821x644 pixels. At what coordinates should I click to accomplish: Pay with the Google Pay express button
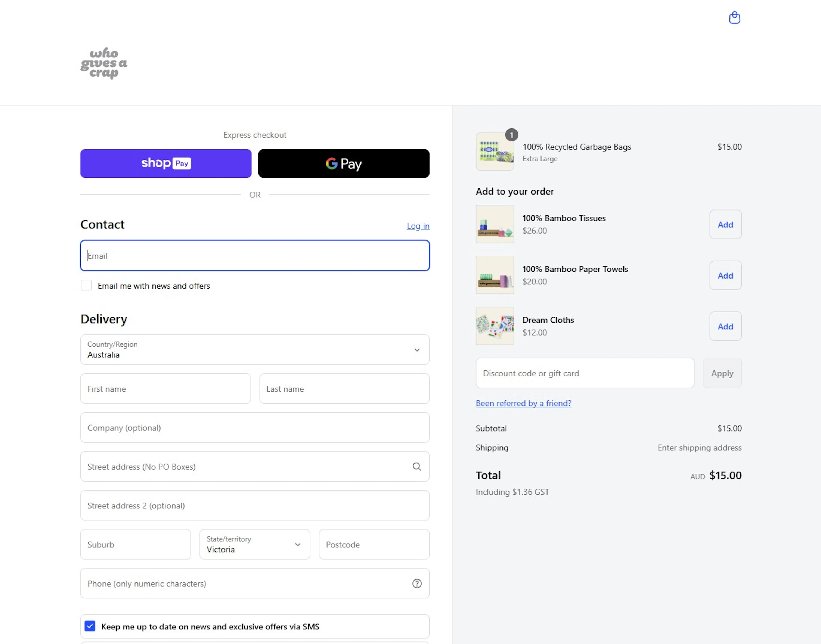344,163
